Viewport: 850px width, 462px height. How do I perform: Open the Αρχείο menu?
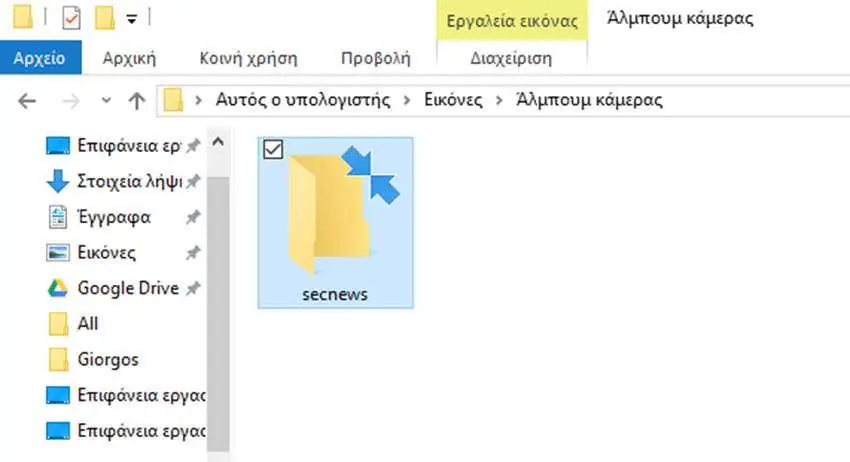pos(40,57)
